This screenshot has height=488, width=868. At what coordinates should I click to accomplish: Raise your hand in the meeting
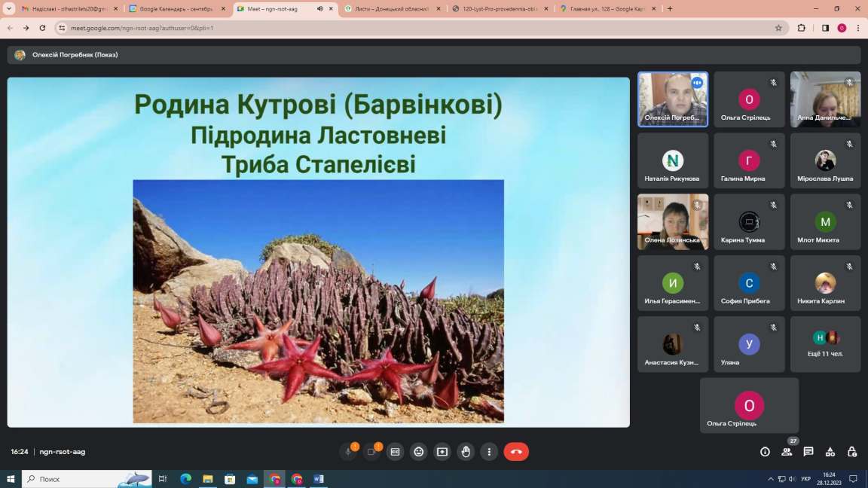coord(466,452)
